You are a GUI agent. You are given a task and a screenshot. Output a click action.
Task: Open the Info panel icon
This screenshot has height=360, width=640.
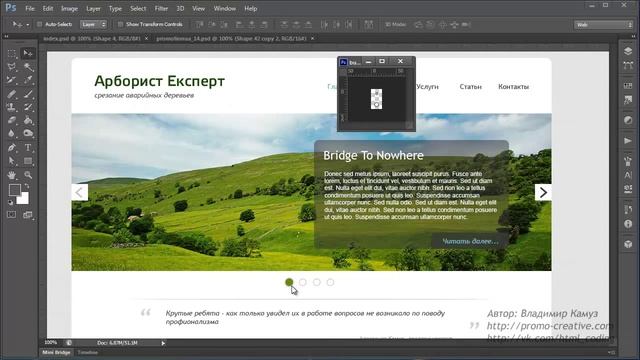(628, 224)
